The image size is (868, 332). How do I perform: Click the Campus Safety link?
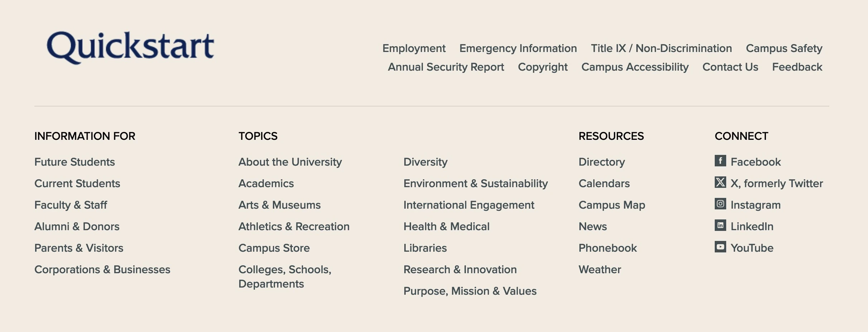coord(784,48)
